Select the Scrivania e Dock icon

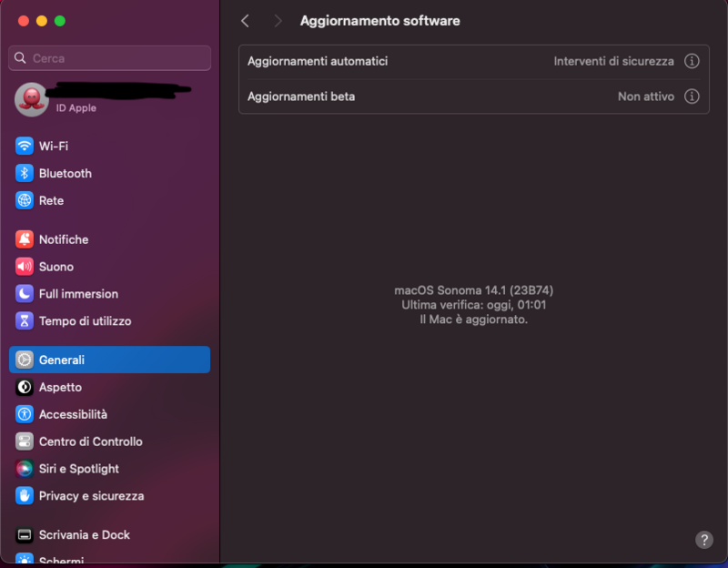25,534
